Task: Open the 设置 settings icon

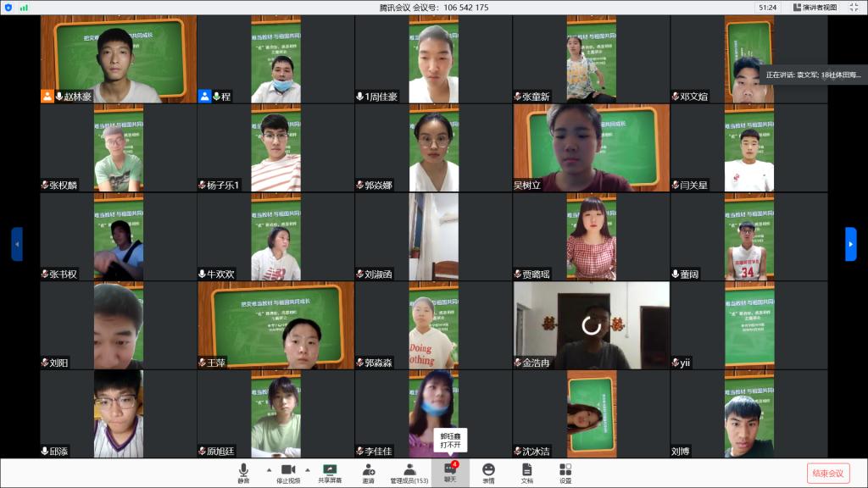Action: point(565,472)
